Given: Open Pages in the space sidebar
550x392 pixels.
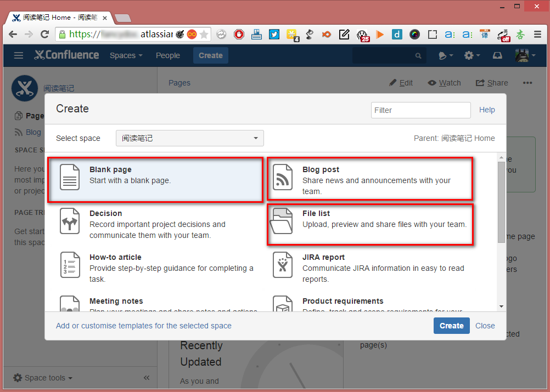Looking at the screenshot, I should (x=30, y=116).
